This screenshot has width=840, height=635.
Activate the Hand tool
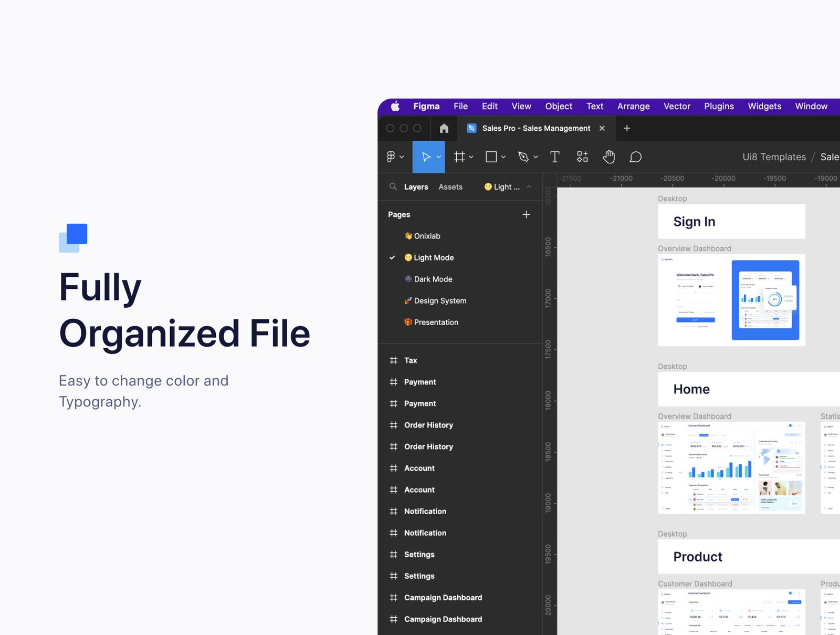coord(609,157)
